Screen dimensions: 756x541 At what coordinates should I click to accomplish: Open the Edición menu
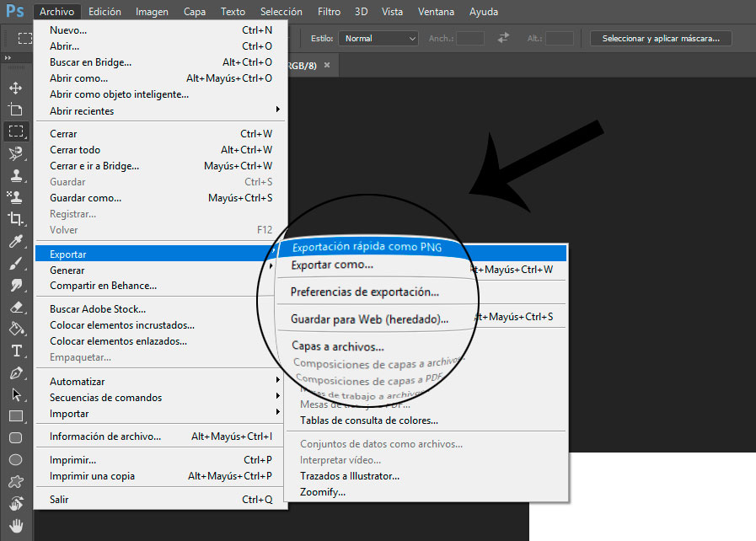coord(105,12)
